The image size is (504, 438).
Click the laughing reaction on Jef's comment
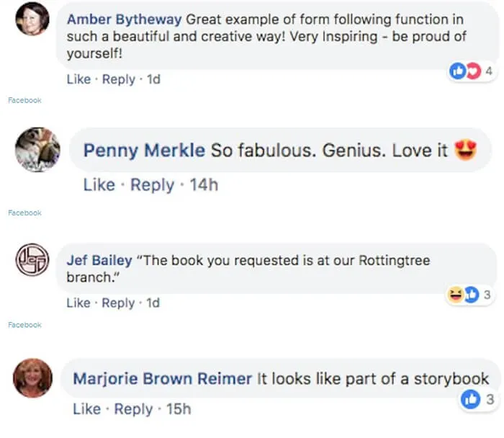456,295
